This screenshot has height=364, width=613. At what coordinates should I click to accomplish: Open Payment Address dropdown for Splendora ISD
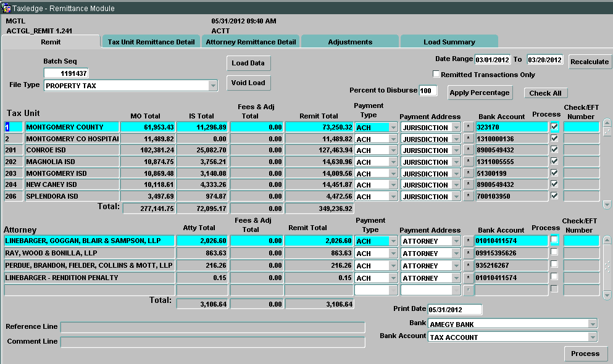(456, 196)
